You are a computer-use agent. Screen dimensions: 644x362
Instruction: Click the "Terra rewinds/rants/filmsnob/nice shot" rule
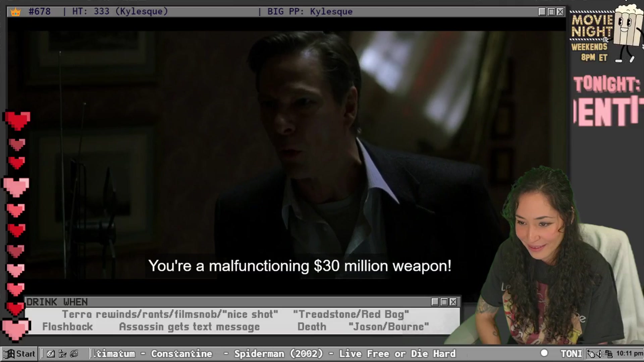coord(170,314)
